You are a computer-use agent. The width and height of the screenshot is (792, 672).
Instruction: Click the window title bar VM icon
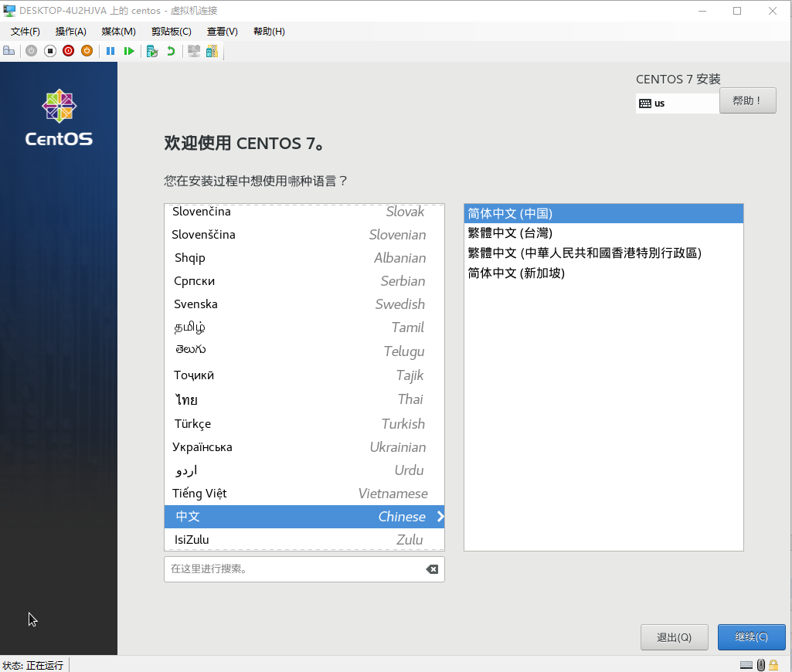tap(9, 11)
